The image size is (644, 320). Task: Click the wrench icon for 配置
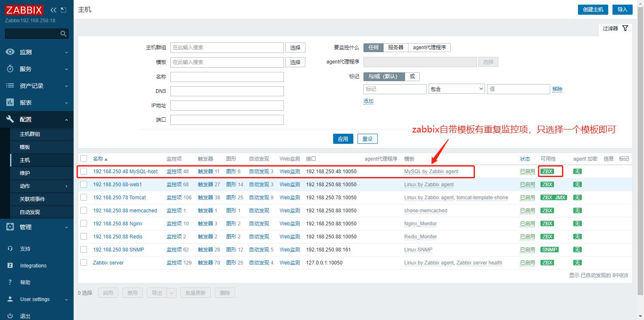pyautogui.click(x=10, y=119)
